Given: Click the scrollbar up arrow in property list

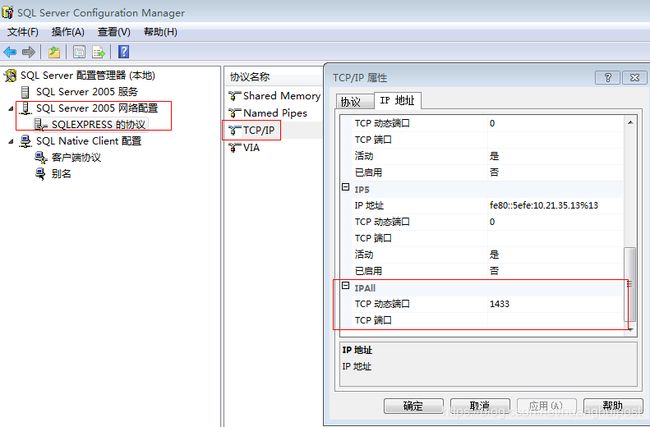Looking at the screenshot, I should (630, 122).
